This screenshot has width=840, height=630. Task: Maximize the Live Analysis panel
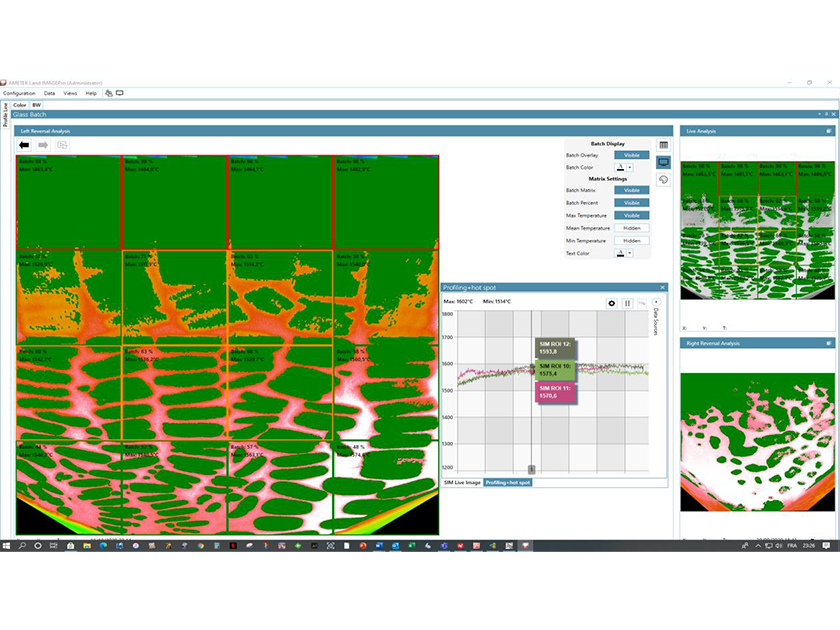[828, 131]
